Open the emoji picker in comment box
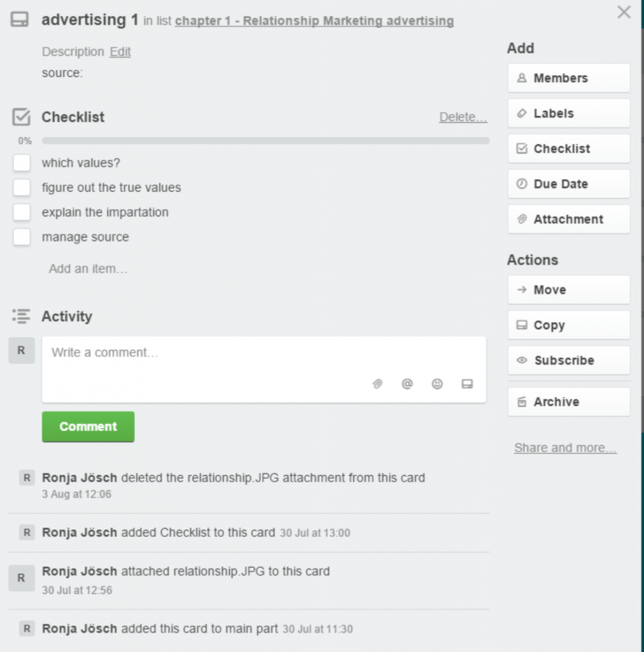Viewport: 644px width, 652px height. (437, 384)
